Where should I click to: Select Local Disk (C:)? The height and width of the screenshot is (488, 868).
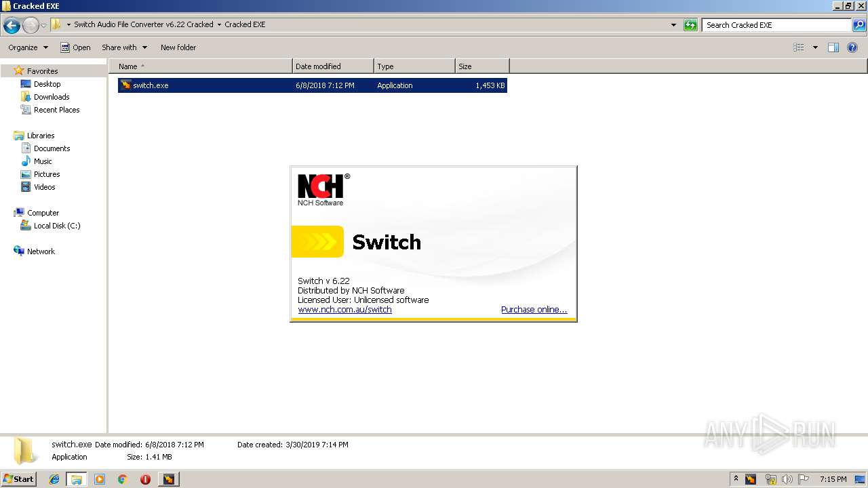pos(57,226)
